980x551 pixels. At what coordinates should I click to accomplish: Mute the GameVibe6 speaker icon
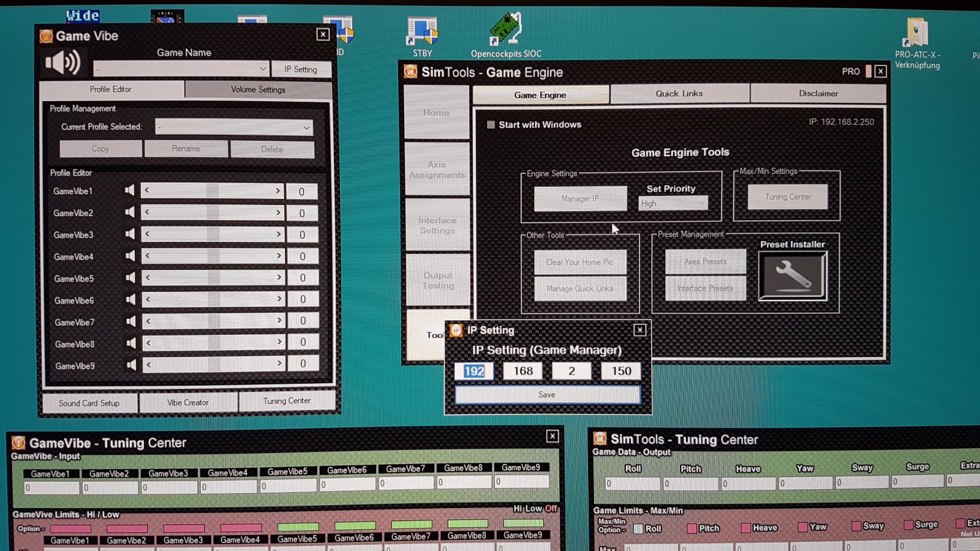click(131, 299)
